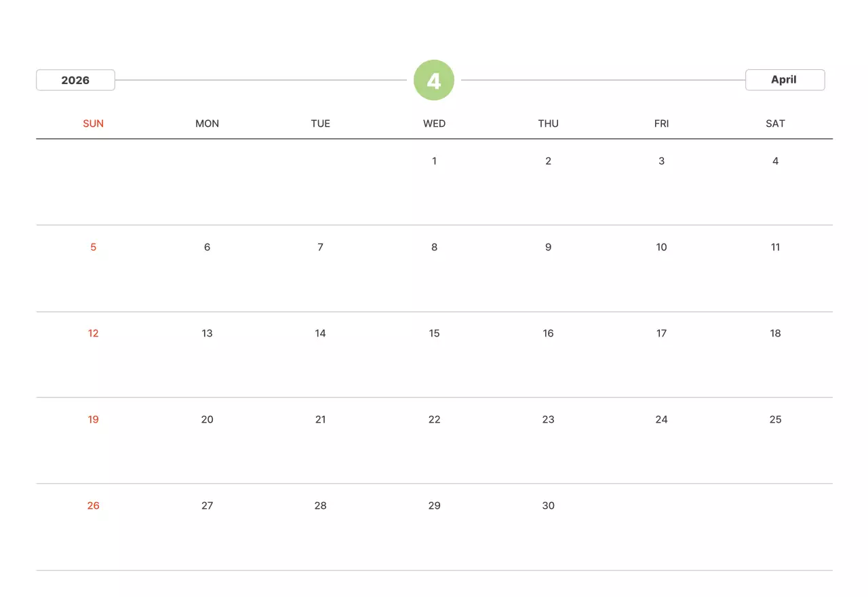Image resolution: width=868 pixels, height=597 pixels.
Task: Click the 2026 year button
Action: pyautogui.click(x=75, y=80)
